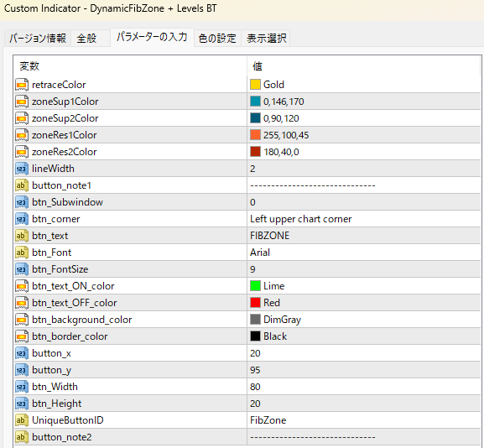Viewport: 484px width, 448px height.
Task: Click the integer icon beside btn_Subwindow
Action: pos(22,202)
